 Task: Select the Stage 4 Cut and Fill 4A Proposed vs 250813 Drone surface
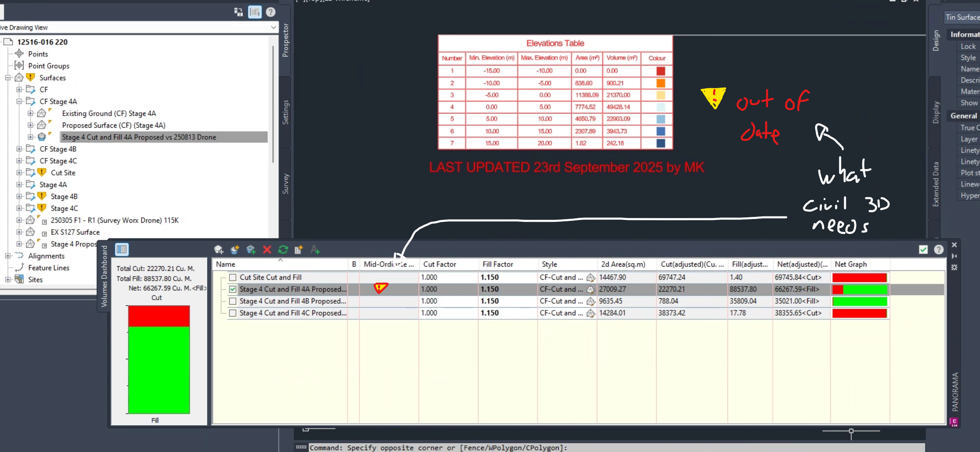click(138, 137)
